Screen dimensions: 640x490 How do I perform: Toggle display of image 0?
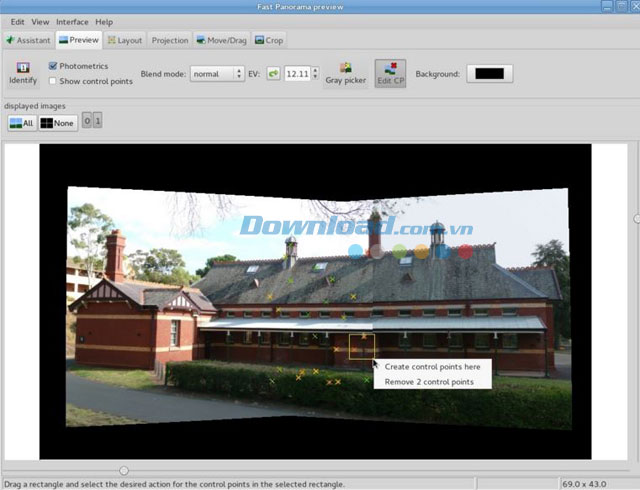(87, 122)
